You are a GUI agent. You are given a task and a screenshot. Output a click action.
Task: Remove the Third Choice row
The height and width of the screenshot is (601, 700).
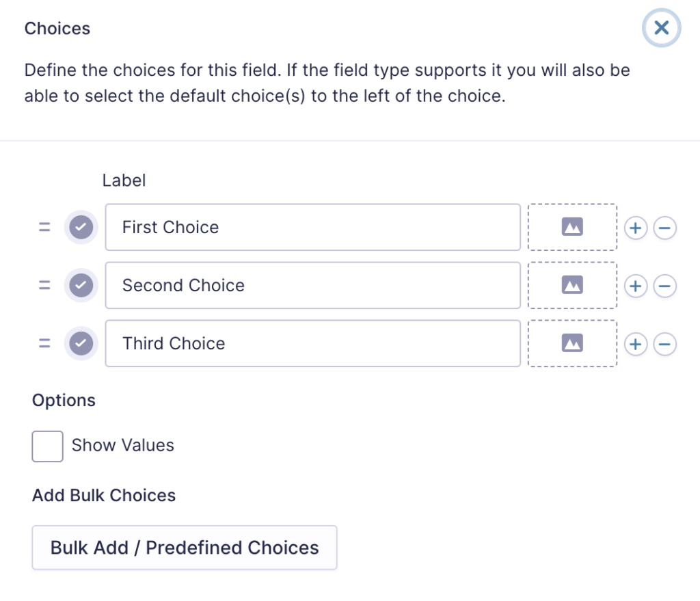pos(664,344)
